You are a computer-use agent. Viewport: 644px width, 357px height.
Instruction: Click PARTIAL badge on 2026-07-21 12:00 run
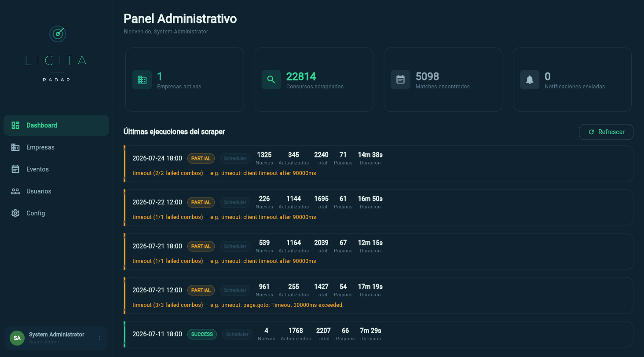click(x=201, y=290)
